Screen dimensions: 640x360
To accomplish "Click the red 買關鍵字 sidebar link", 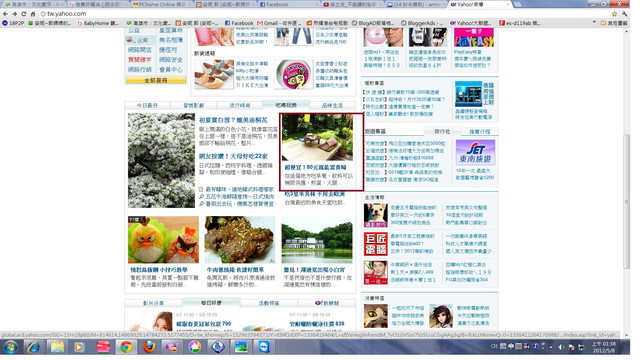I will (140, 60).
